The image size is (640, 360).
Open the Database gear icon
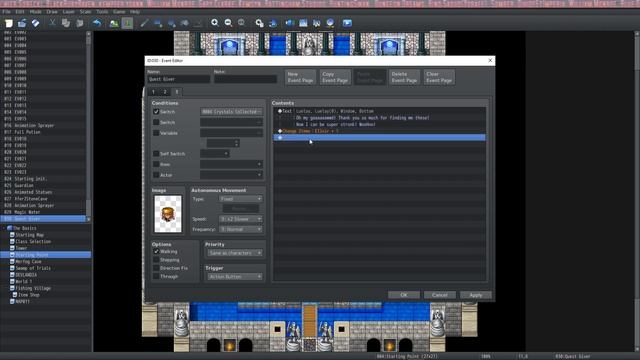[259, 23]
